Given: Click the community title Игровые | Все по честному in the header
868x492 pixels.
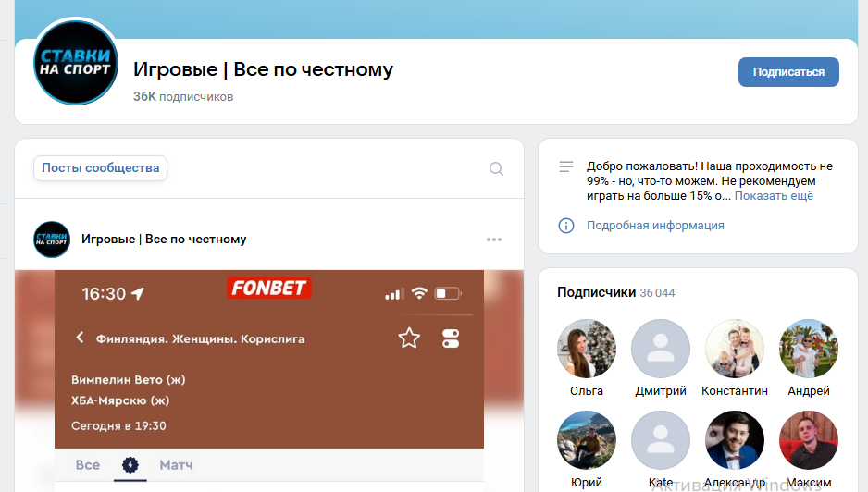Looking at the screenshot, I should click(263, 69).
